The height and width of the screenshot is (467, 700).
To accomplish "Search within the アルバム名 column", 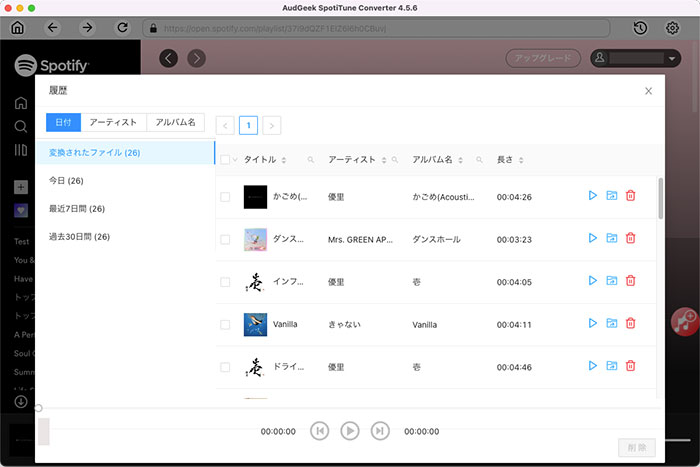I will click(479, 160).
